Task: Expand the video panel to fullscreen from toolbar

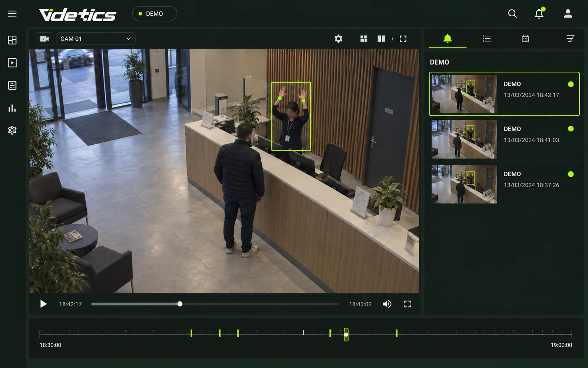Action: (403, 39)
